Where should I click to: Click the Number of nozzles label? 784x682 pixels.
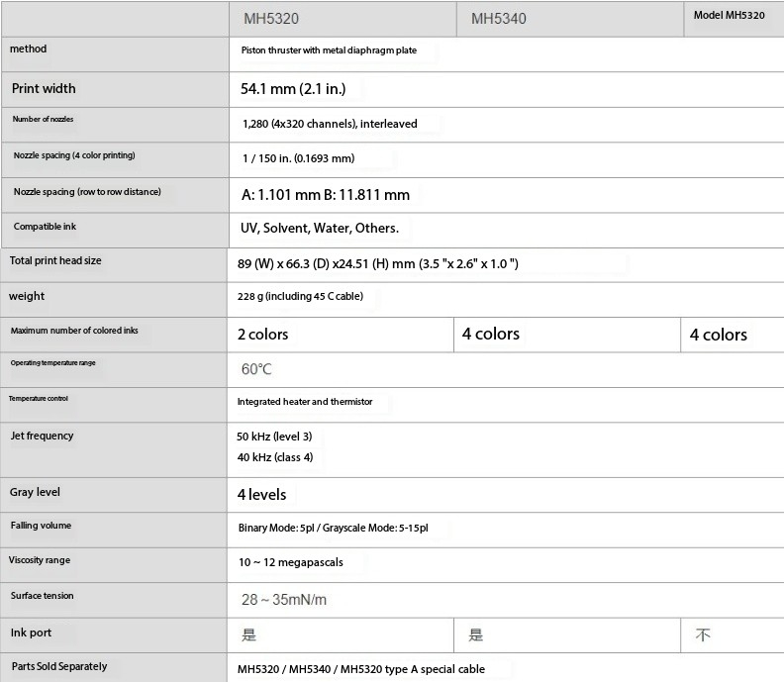(x=43, y=119)
